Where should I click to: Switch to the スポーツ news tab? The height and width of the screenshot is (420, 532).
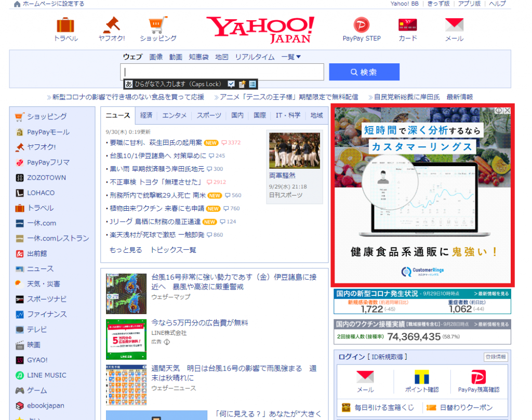(x=209, y=115)
